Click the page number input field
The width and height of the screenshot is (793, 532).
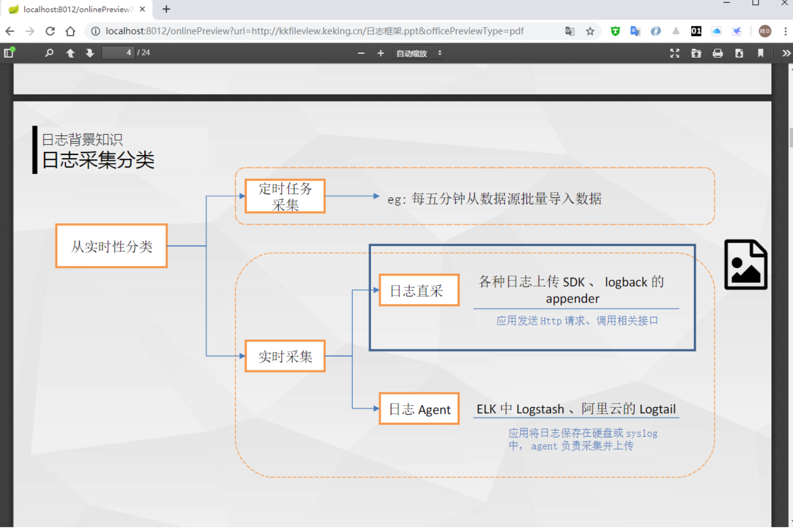118,53
